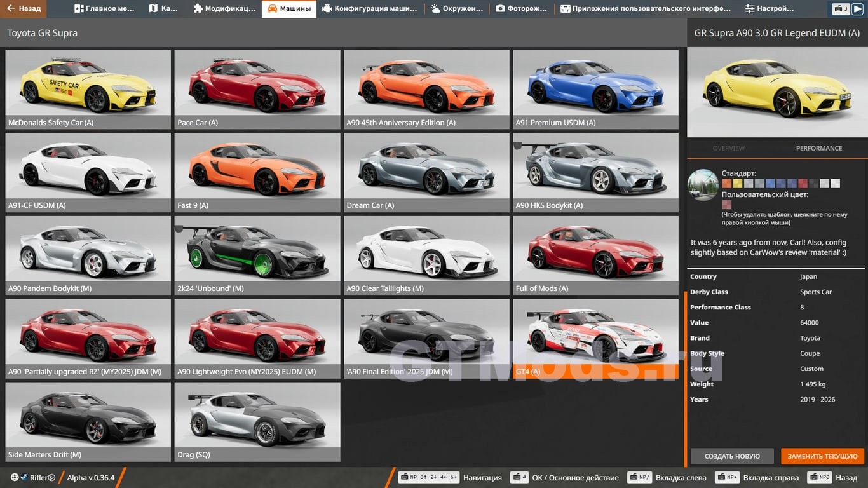Click the keyboard J shortcut icon at top right
This screenshot has height=488, width=868.
click(x=841, y=9)
